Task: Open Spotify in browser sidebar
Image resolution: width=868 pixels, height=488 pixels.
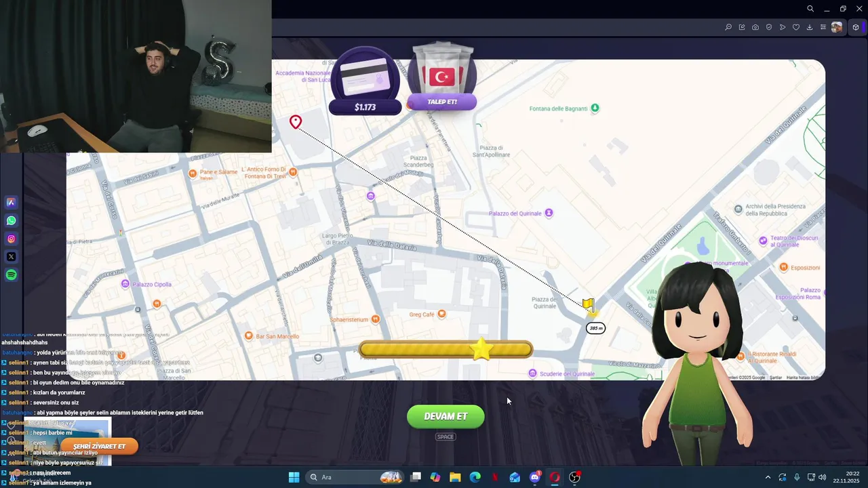Action: tap(11, 275)
